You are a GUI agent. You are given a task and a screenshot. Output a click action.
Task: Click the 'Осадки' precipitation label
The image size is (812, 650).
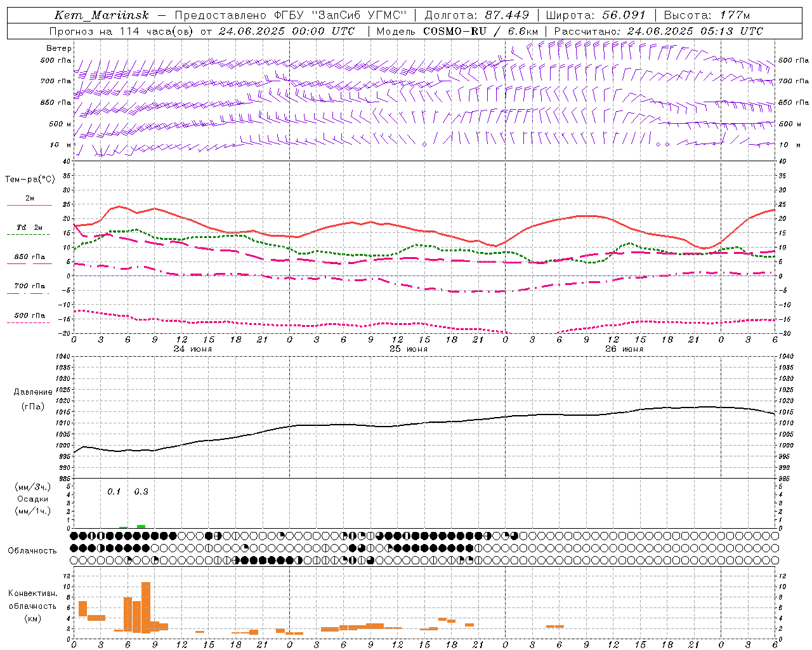[33, 499]
